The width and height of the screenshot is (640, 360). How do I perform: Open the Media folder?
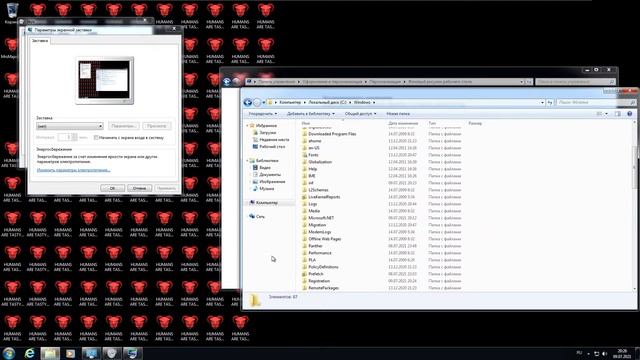click(x=313, y=211)
